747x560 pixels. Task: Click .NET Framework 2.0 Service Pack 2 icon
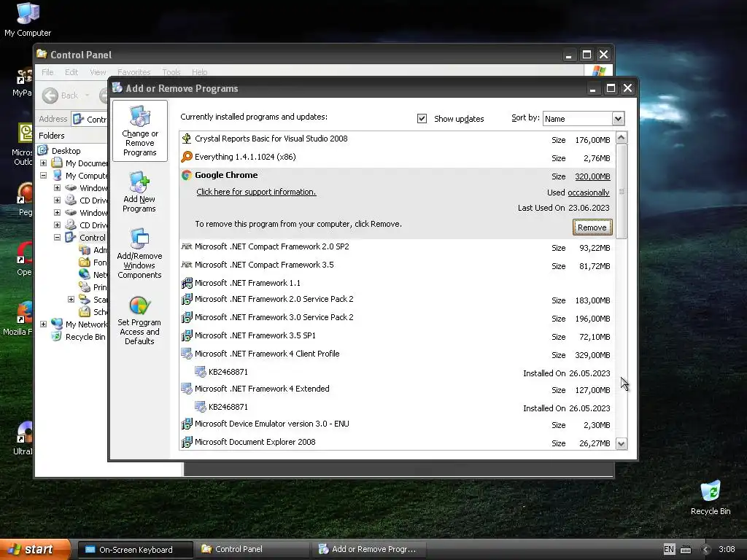(x=186, y=299)
